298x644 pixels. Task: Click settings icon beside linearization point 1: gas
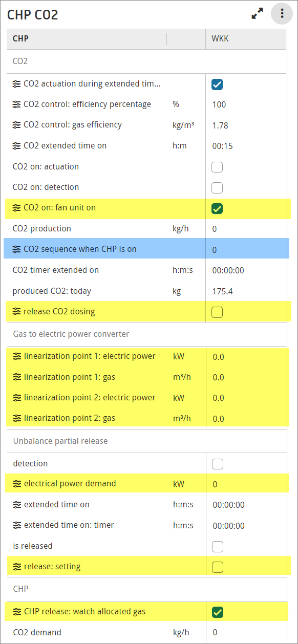coord(17,377)
